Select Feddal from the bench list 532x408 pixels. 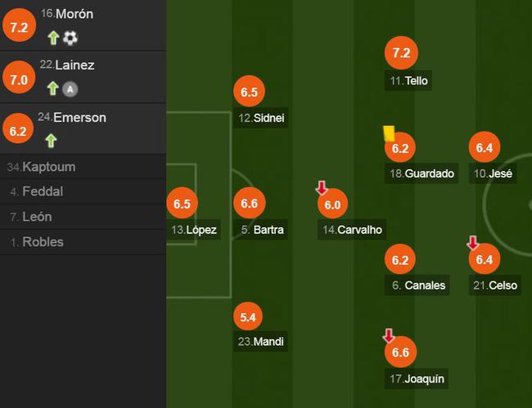tap(83, 191)
